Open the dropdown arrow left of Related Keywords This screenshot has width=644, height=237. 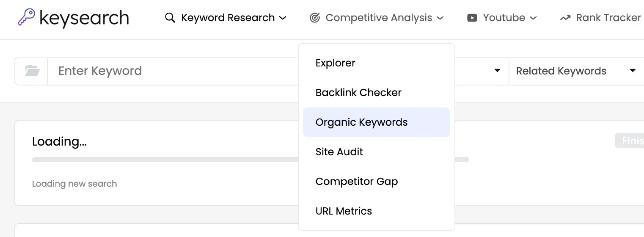[498, 71]
